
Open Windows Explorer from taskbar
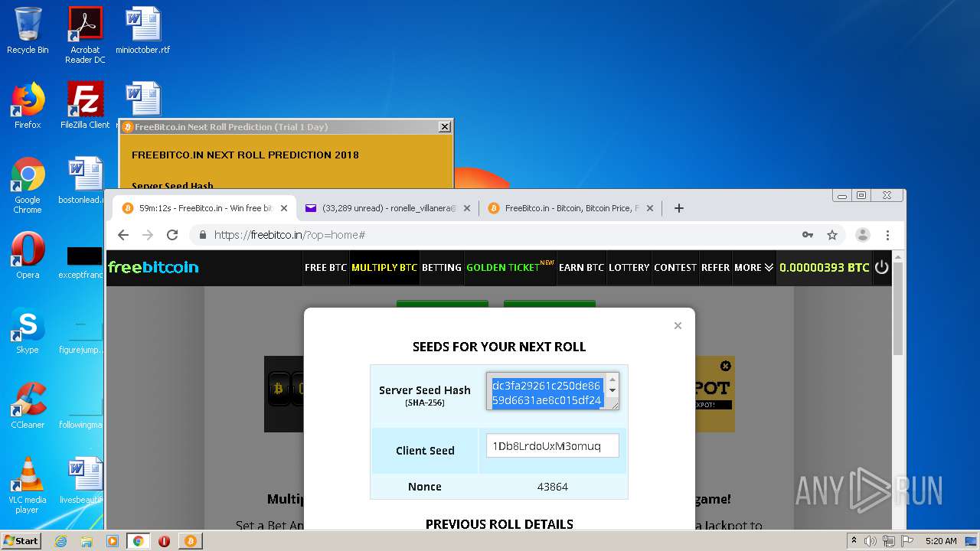point(87,541)
